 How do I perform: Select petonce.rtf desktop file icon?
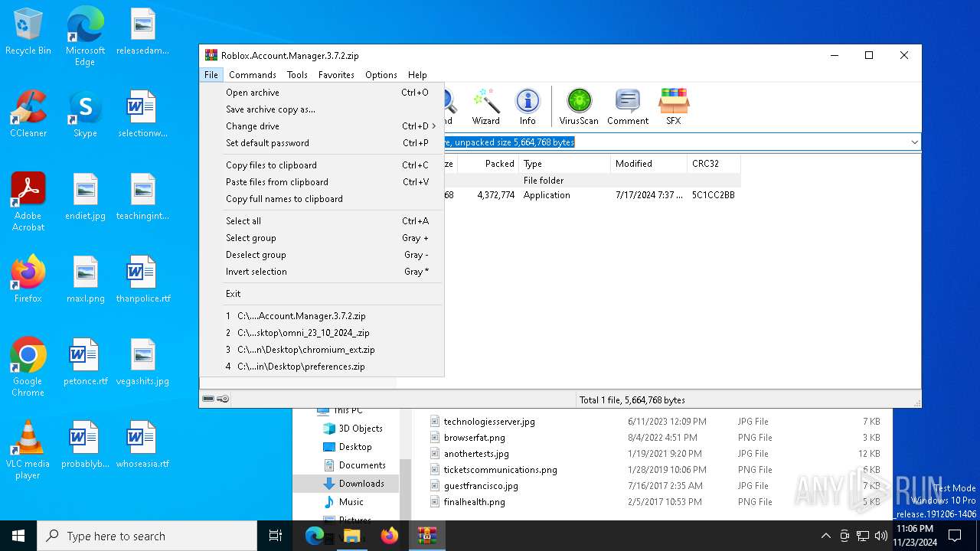click(x=85, y=361)
